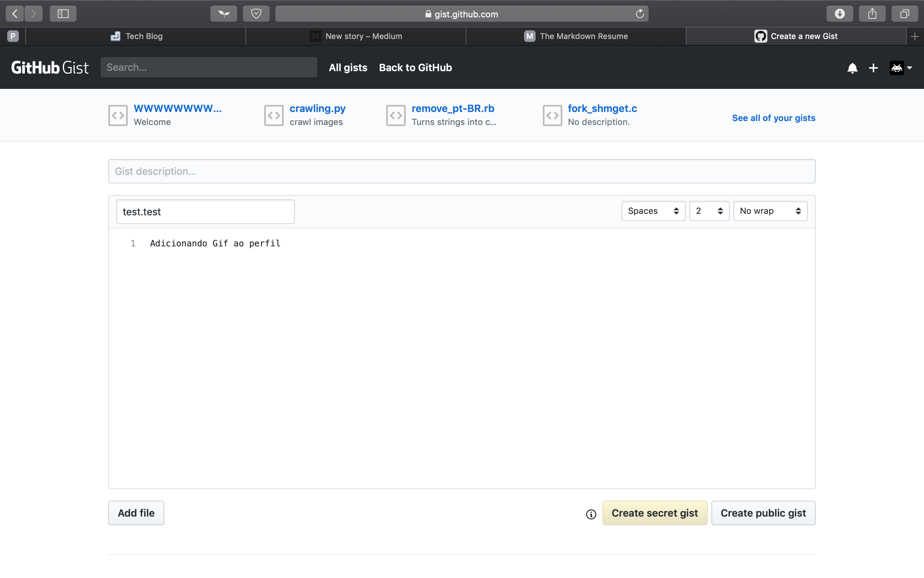Viewport: 924px width, 578px height.
Task: Open the WWWWWWWW... gist
Action: pyautogui.click(x=178, y=109)
